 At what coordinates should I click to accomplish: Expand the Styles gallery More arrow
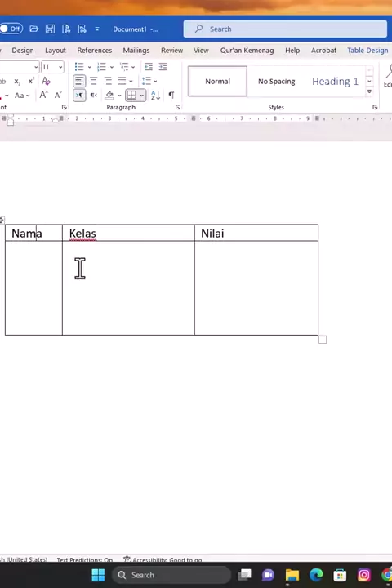369,91
